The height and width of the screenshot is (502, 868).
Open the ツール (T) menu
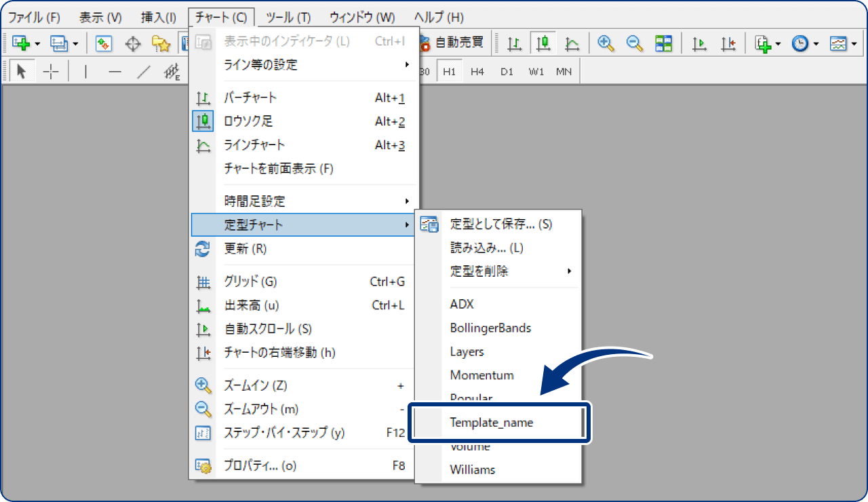(x=288, y=17)
